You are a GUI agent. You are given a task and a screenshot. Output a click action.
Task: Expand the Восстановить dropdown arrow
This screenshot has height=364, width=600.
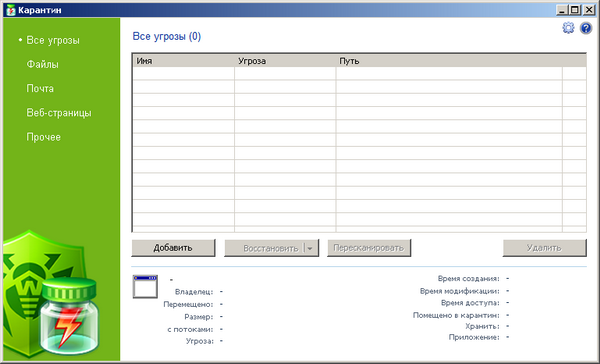point(311,248)
